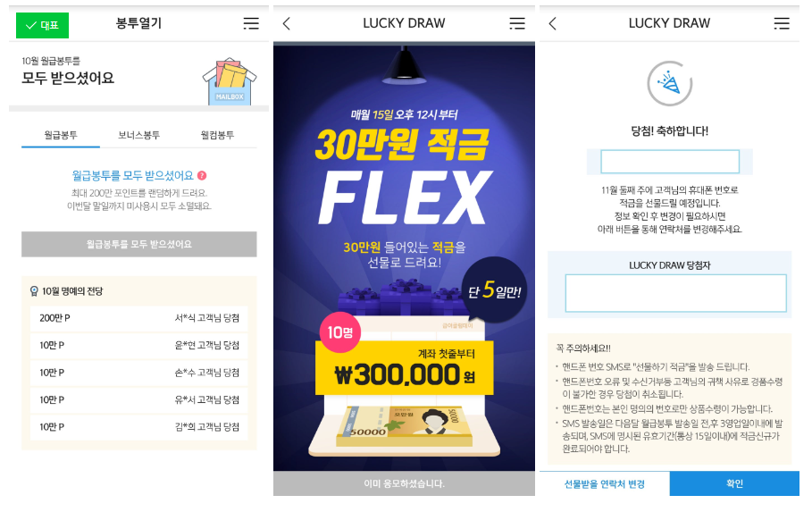Switch to the 보너스봉투 tab

(138, 136)
